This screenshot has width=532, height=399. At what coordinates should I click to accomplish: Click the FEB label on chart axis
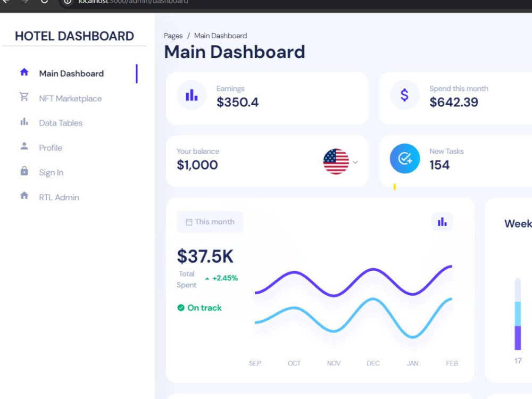pos(452,363)
